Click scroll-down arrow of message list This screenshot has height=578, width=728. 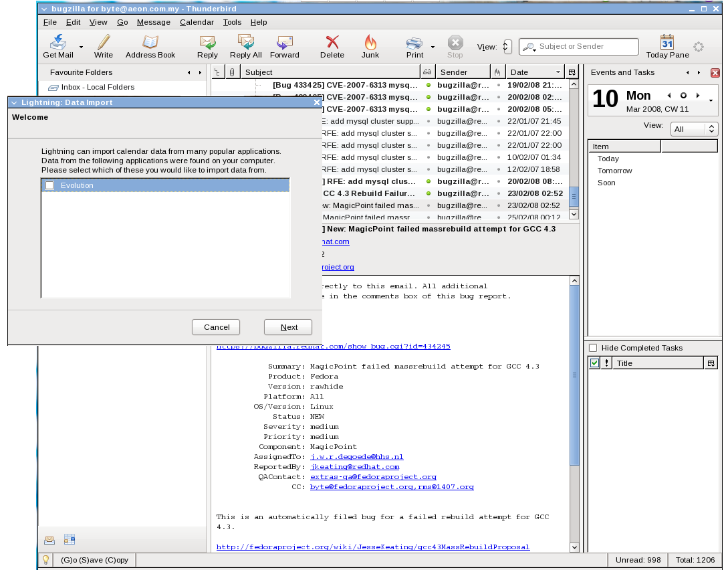574,214
